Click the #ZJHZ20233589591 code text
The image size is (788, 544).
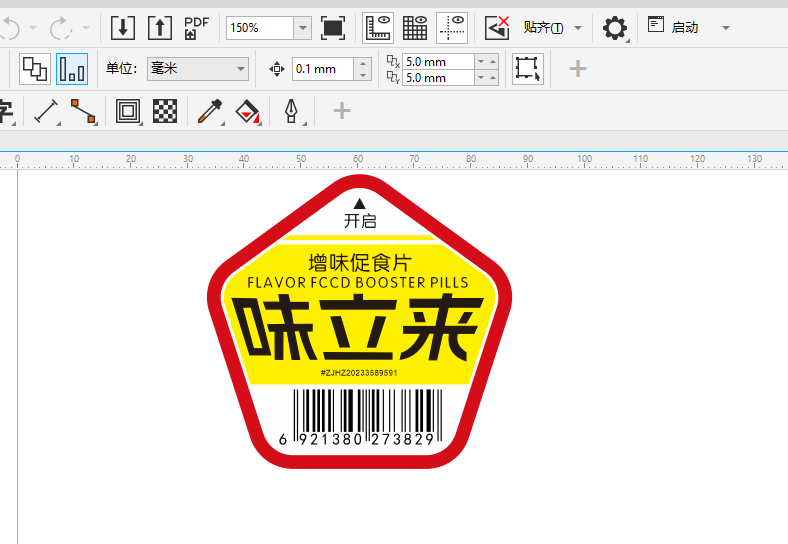(x=359, y=373)
